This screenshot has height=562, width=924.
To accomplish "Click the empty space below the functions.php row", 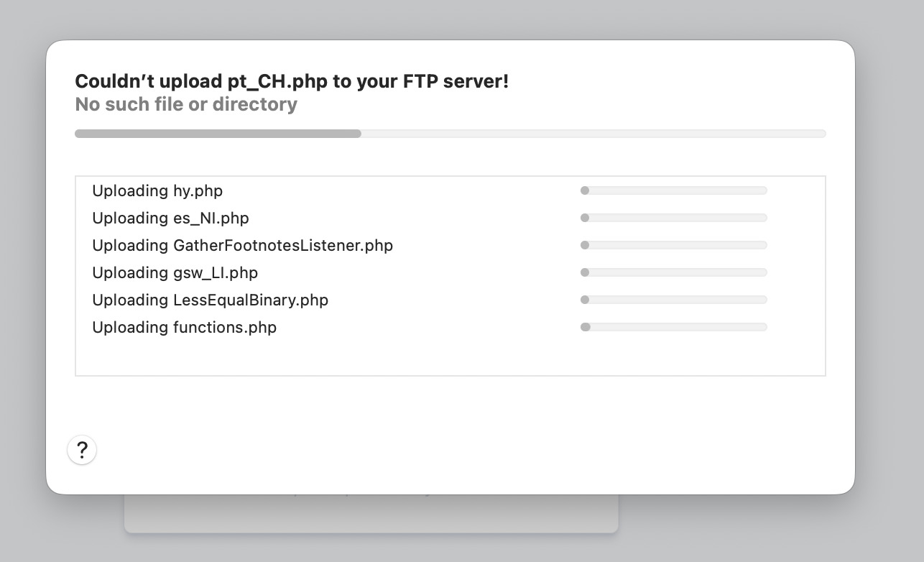I will coord(450,357).
